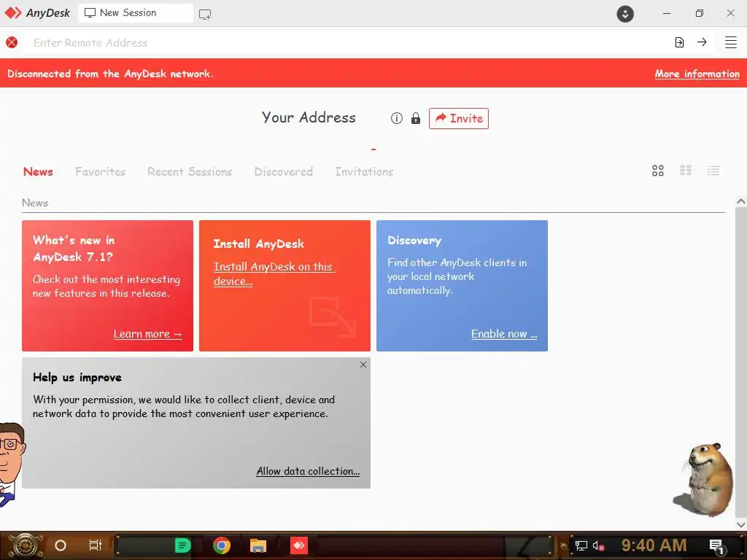747x560 pixels.
Task: Switch to list view
Action: [713, 171]
